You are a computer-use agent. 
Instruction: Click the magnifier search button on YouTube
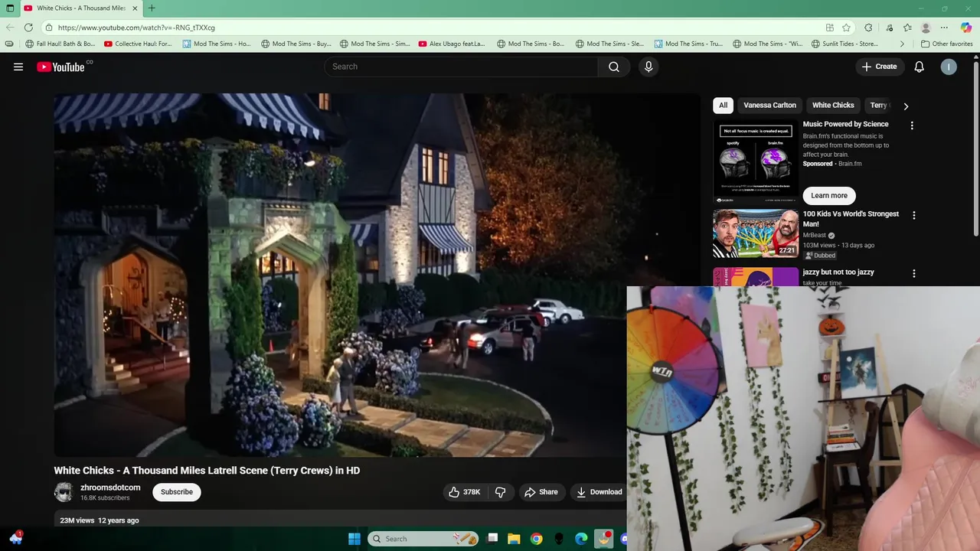[613, 67]
